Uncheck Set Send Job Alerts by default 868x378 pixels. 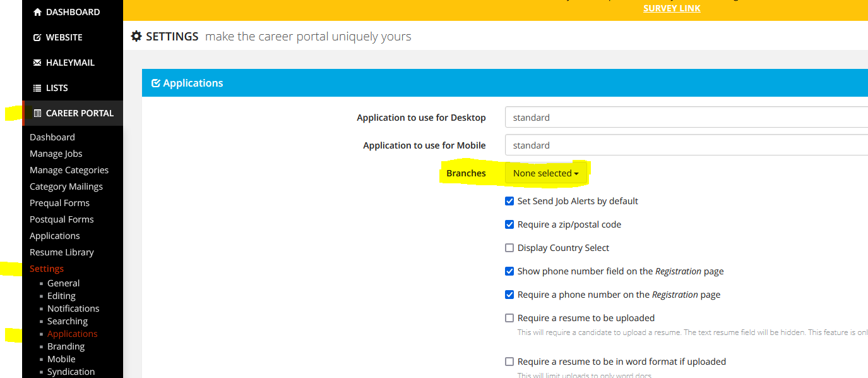[x=509, y=201]
